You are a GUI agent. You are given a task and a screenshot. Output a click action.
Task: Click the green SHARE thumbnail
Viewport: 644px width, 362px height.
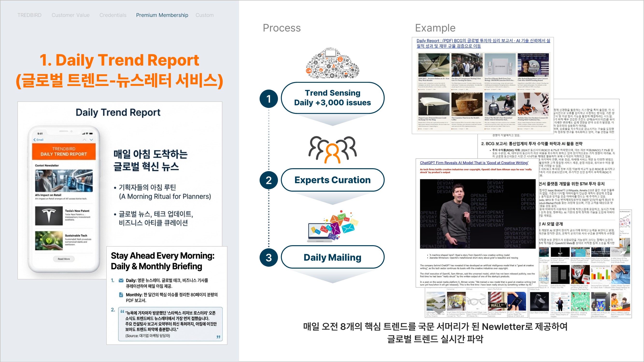point(580,301)
